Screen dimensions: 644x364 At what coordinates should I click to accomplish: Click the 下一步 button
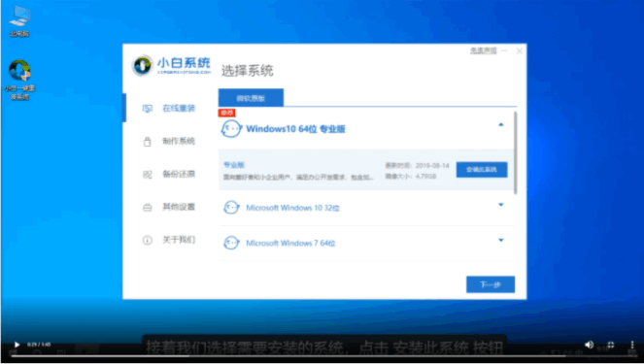click(x=491, y=284)
